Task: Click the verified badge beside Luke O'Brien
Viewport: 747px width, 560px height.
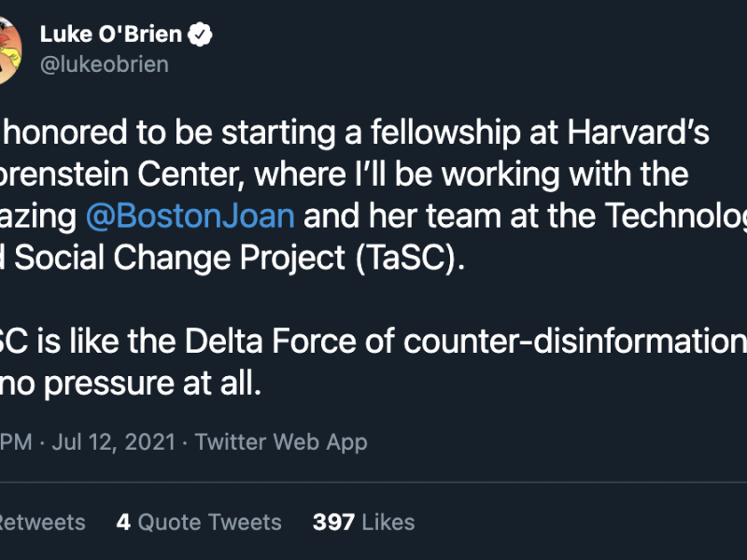Action: [x=201, y=35]
